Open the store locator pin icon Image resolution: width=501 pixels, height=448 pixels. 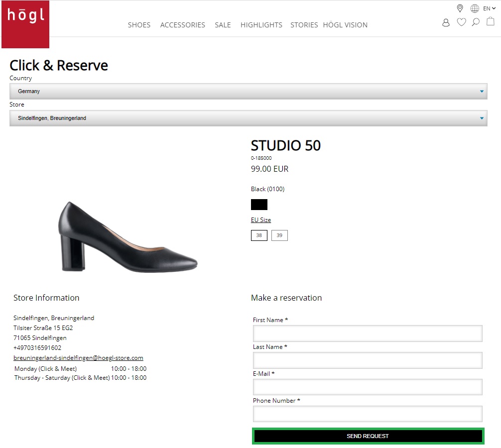pyautogui.click(x=460, y=8)
